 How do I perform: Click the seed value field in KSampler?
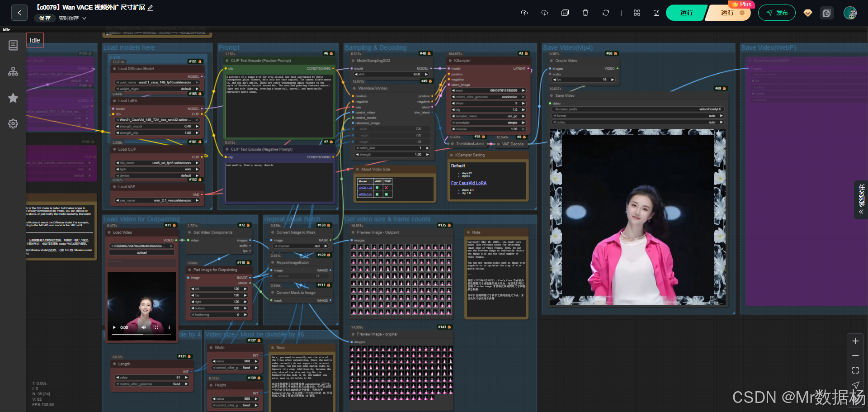[489, 90]
